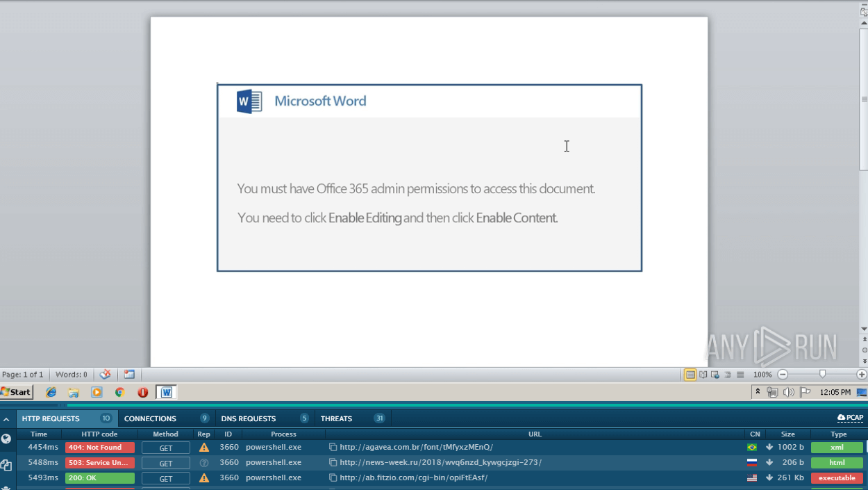The width and height of the screenshot is (868, 490).
Task: Switch to Web Layout view
Action: click(715, 375)
